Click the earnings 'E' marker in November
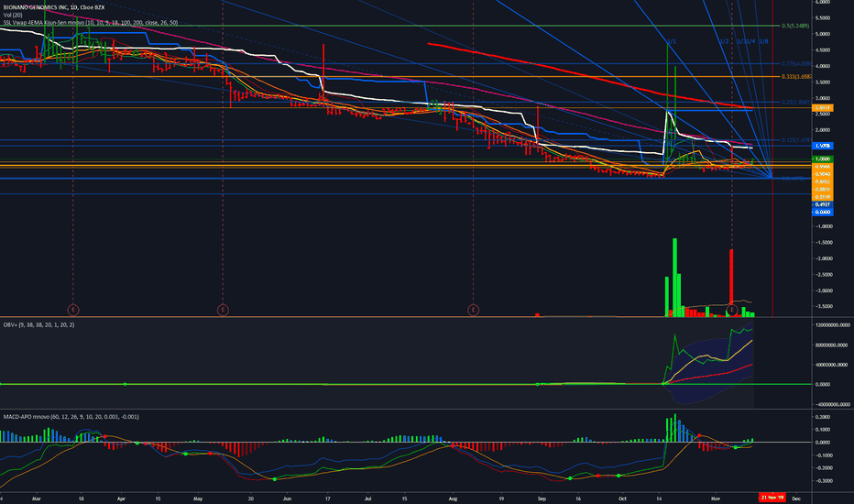Screen dimensions: 854x504 coord(732,310)
